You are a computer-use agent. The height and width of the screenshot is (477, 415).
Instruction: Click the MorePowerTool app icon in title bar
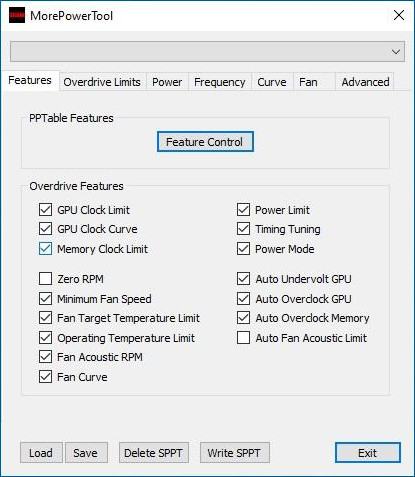click(x=17, y=15)
